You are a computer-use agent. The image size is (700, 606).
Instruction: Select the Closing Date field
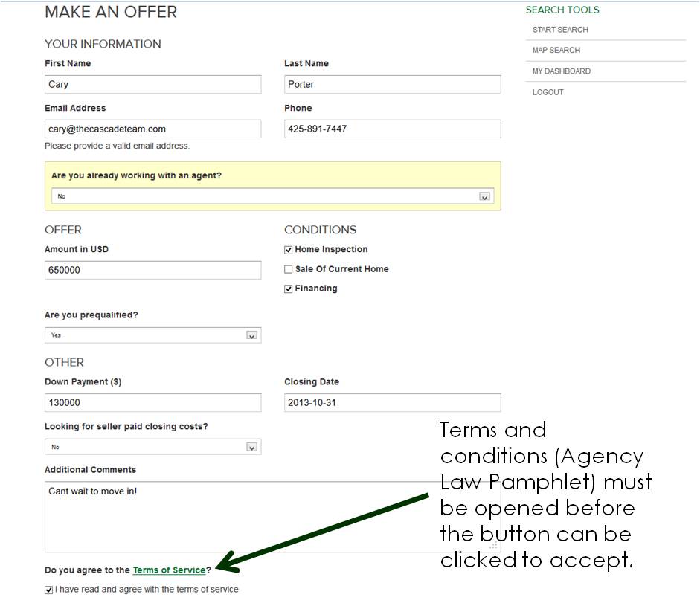click(392, 403)
